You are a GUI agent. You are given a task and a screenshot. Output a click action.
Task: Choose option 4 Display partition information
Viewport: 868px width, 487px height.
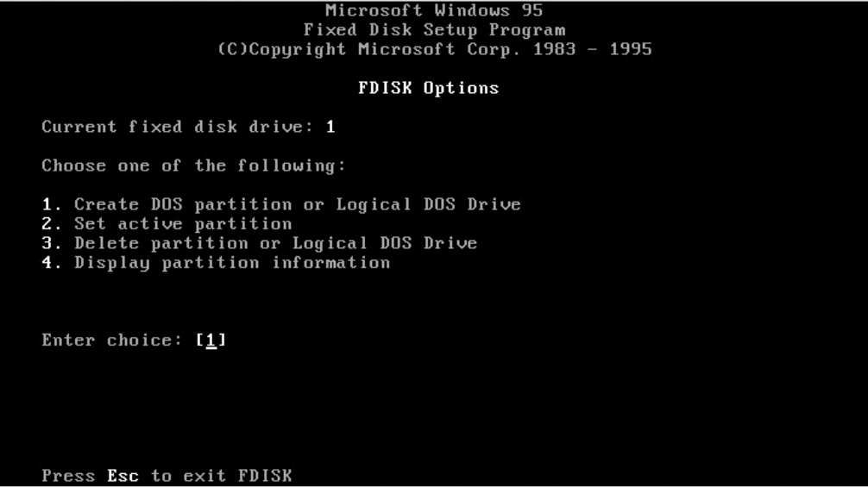216,263
